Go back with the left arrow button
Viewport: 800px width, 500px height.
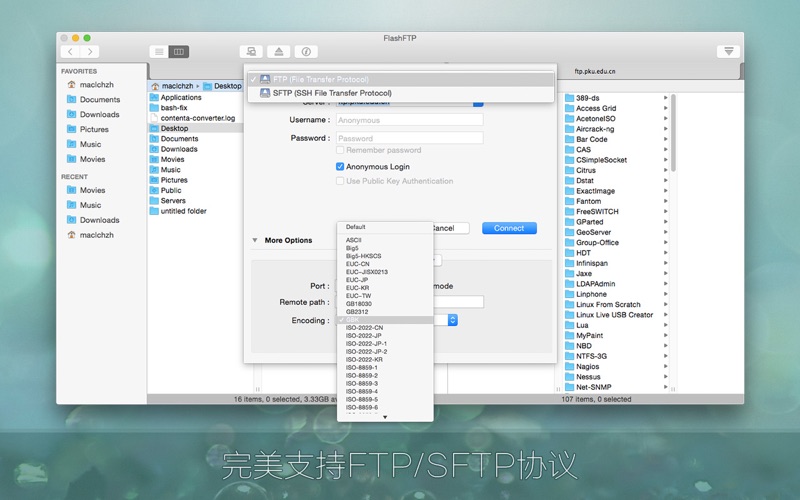(x=70, y=52)
